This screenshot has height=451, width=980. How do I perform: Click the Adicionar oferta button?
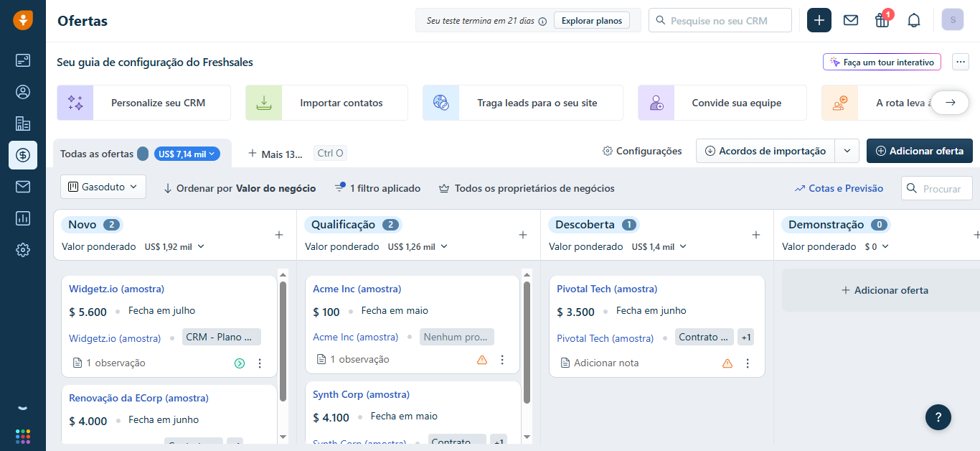coord(920,151)
